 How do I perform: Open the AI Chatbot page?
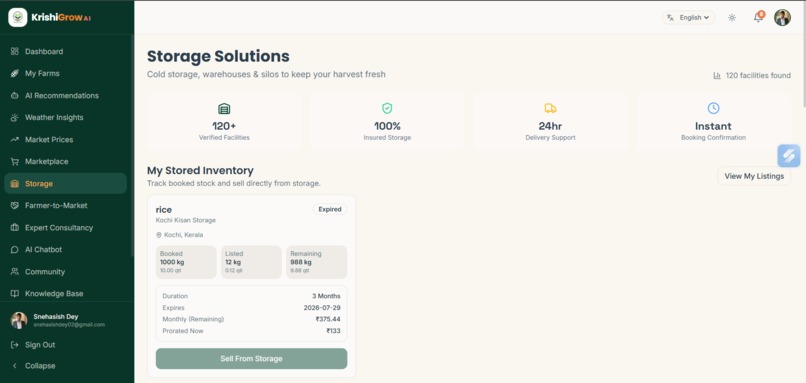point(65,249)
